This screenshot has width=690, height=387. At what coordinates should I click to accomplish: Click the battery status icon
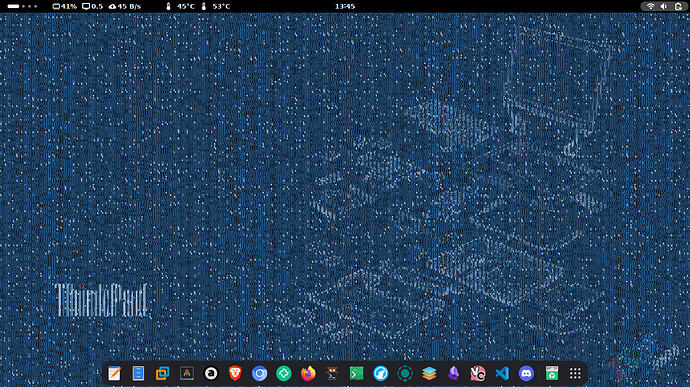click(678, 6)
